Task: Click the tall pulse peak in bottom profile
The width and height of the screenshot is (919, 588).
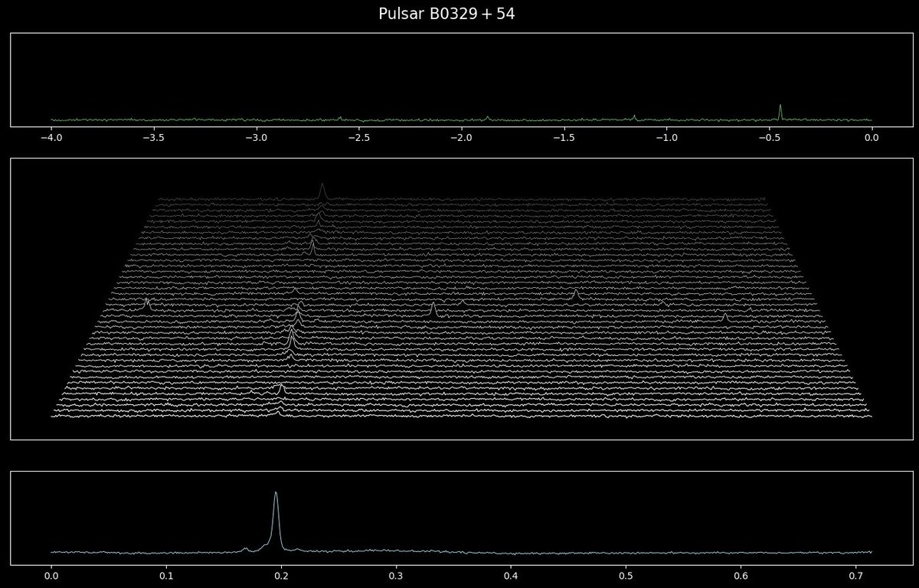Action: 276,521
